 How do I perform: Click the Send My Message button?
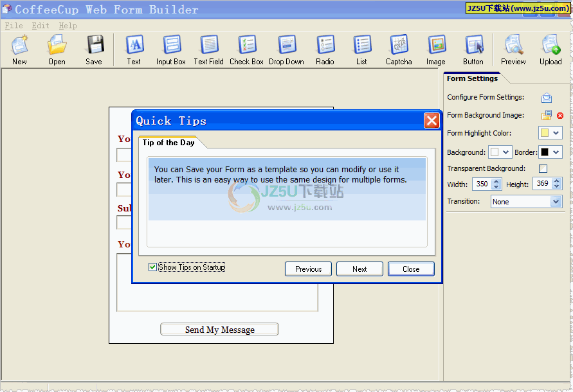pyautogui.click(x=220, y=330)
